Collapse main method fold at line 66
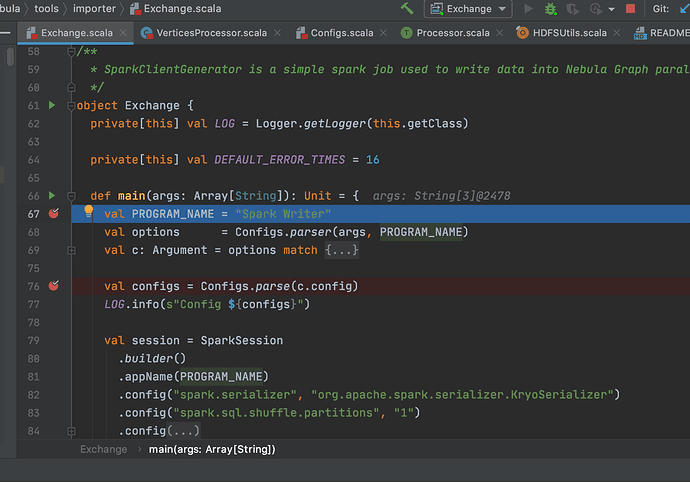The width and height of the screenshot is (690, 482). (x=71, y=196)
